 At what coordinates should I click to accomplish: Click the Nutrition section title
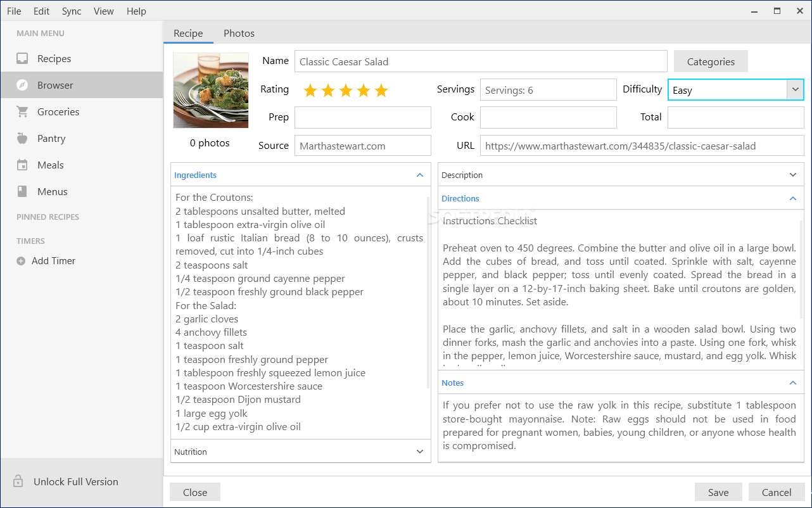click(x=191, y=452)
